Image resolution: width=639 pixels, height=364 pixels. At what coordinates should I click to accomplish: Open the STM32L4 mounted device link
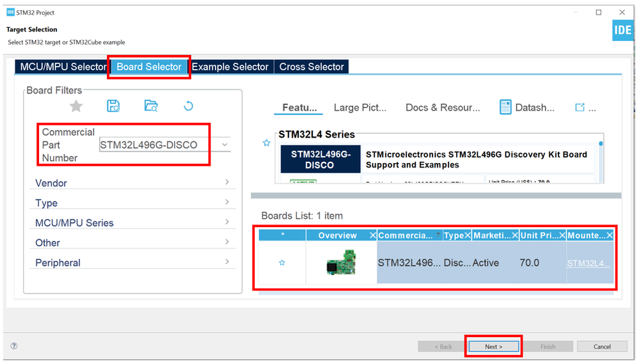tap(588, 263)
